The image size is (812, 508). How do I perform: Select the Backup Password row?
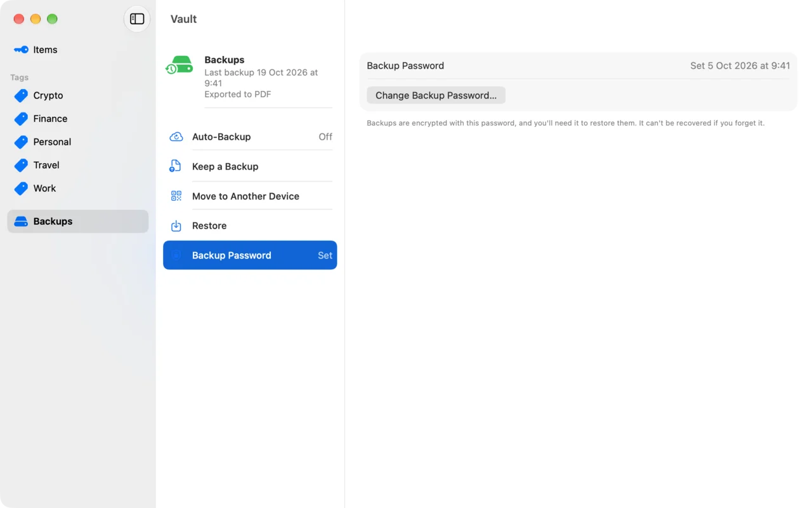250,255
